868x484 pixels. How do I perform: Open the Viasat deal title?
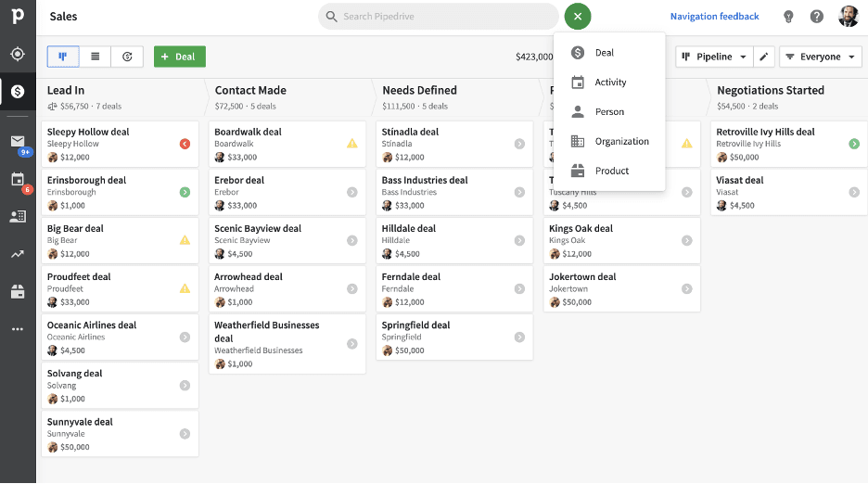(x=740, y=180)
